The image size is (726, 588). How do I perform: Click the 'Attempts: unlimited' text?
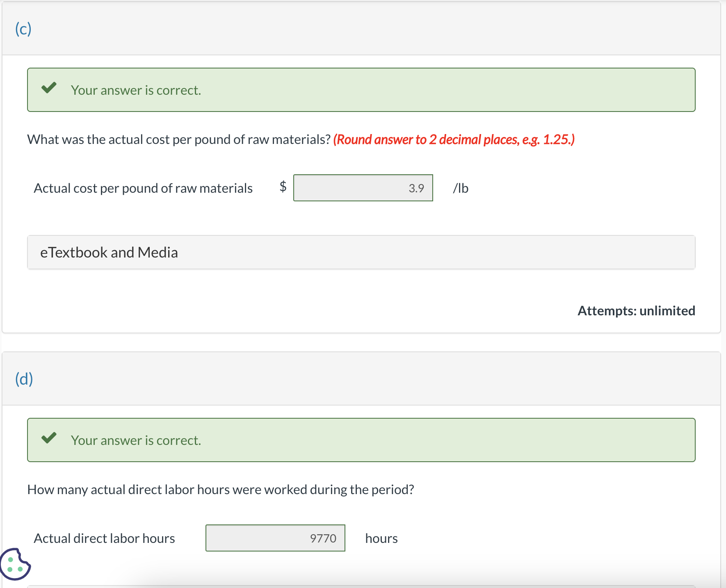[636, 311]
